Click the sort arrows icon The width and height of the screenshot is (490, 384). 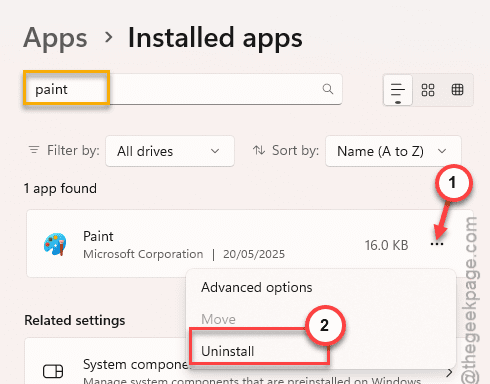[x=259, y=150]
